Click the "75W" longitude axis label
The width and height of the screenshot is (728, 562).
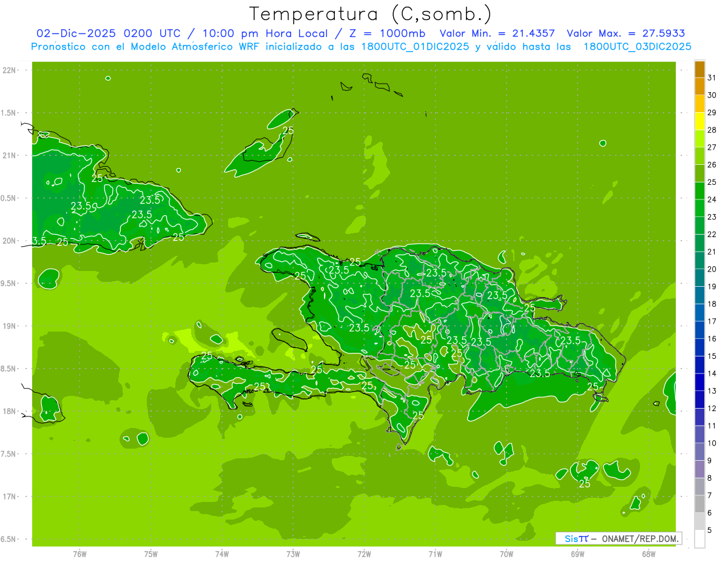pos(151,554)
